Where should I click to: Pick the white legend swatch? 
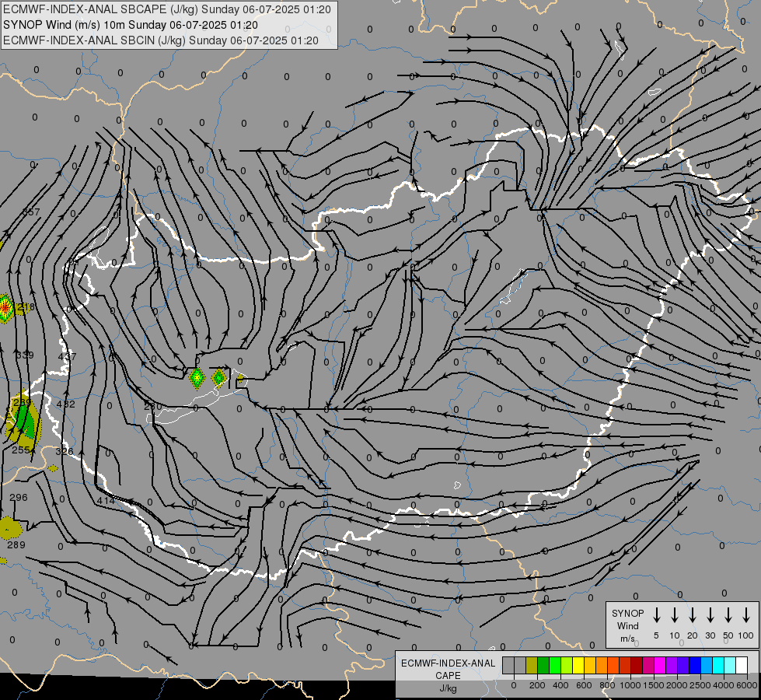pyautogui.click(x=741, y=665)
